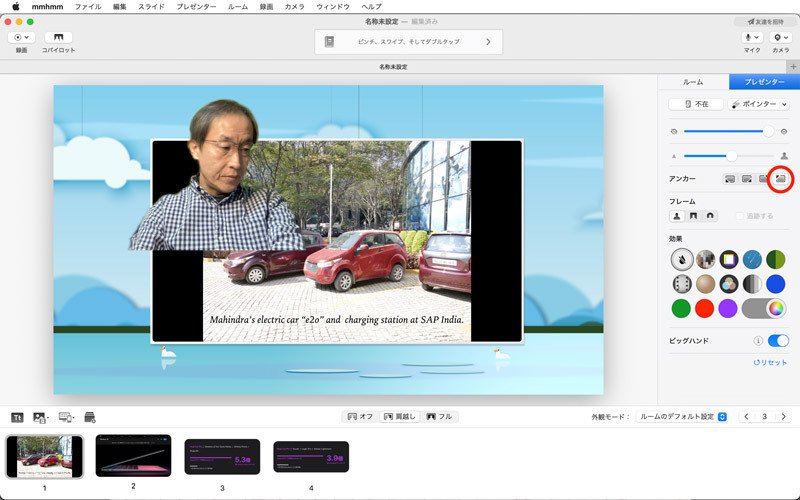Viewport: 800px width, 500px height.
Task: Click the slide tray icon
Action: pos(90,417)
